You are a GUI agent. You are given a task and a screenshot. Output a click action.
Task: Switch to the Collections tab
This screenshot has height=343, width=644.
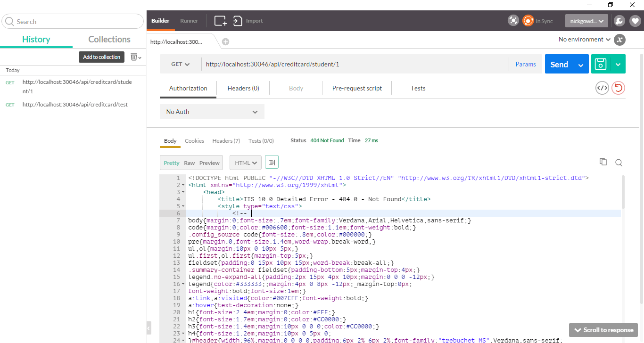pos(109,40)
